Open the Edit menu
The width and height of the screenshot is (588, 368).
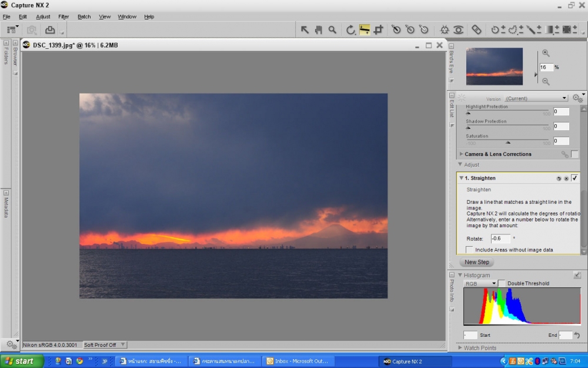pyautogui.click(x=23, y=16)
